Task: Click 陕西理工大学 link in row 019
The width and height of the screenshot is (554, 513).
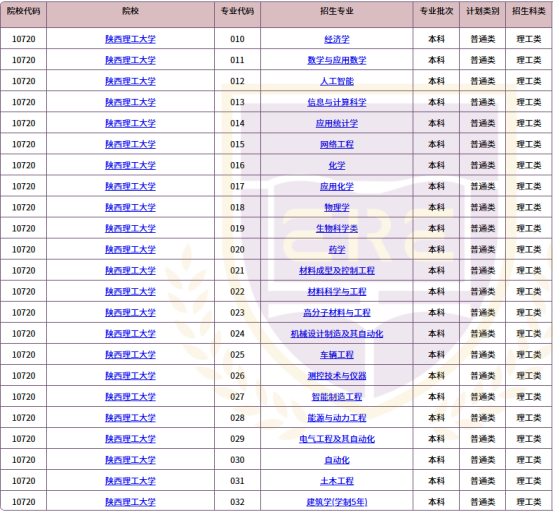Action: (x=130, y=229)
